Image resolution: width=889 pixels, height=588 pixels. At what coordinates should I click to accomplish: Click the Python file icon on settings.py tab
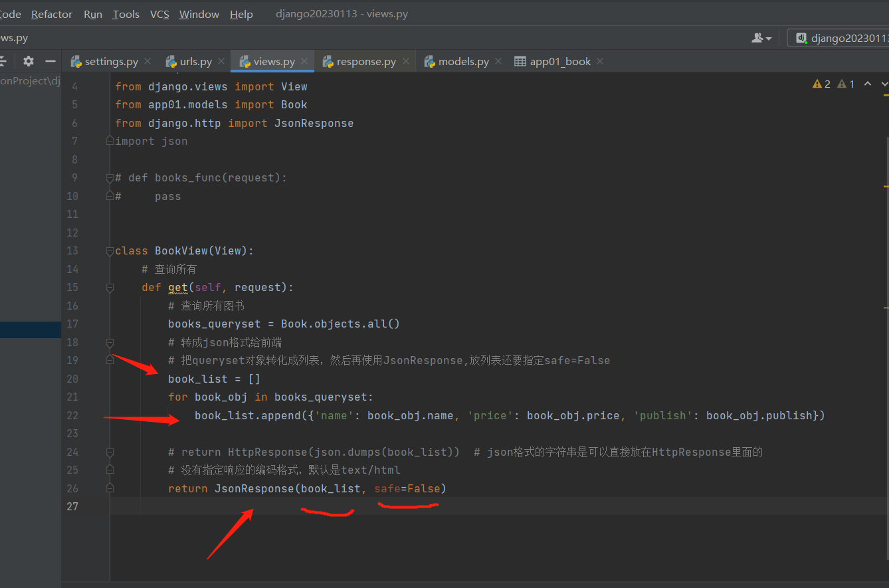tap(76, 61)
